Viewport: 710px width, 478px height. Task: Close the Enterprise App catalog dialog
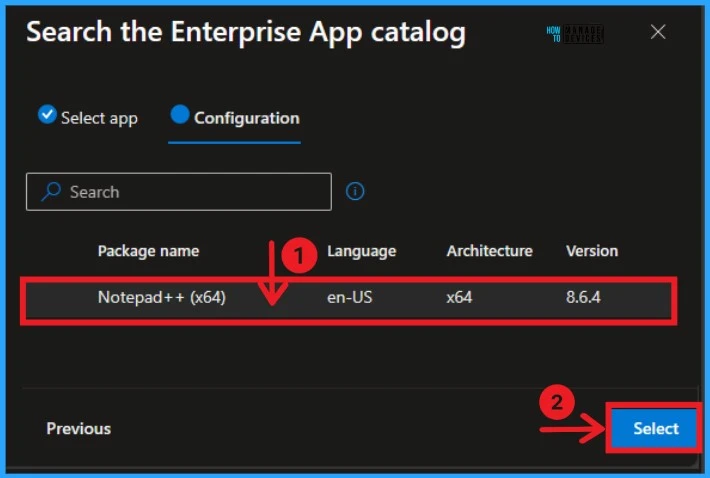[657, 32]
